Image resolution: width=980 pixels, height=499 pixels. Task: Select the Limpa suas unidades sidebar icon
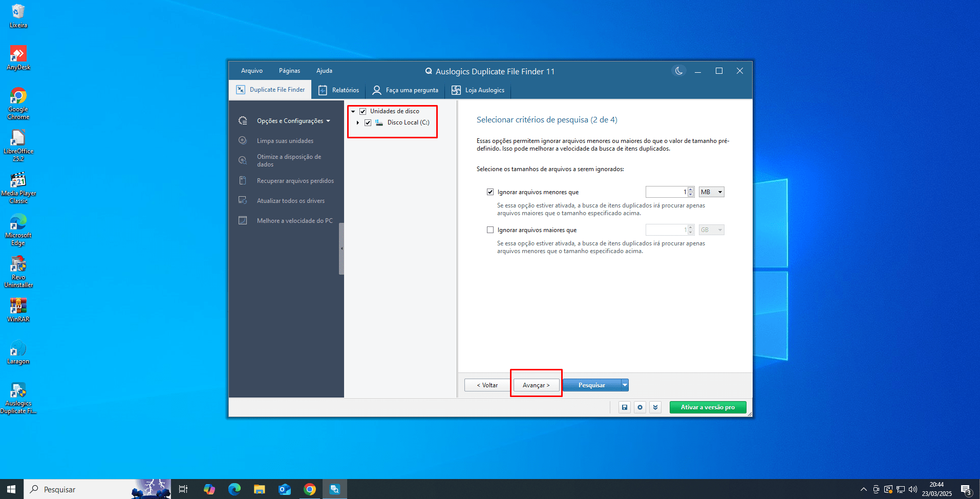243,140
